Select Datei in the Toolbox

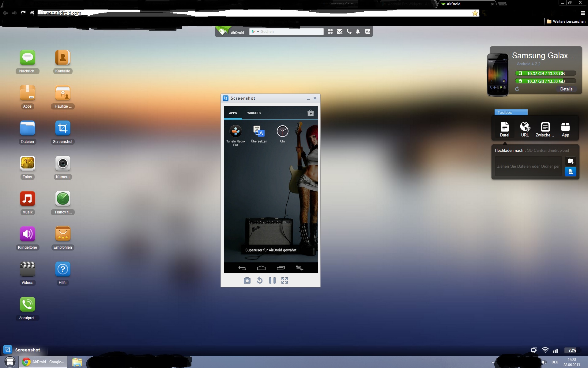[505, 129]
